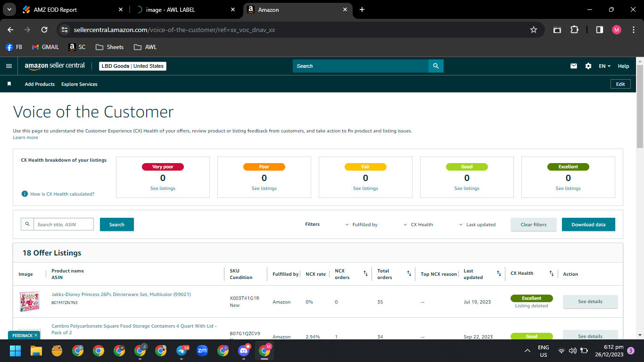Sort listings by NCX orders
Screen dimensions: 644x362
pyautogui.click(x=365, y=273)
